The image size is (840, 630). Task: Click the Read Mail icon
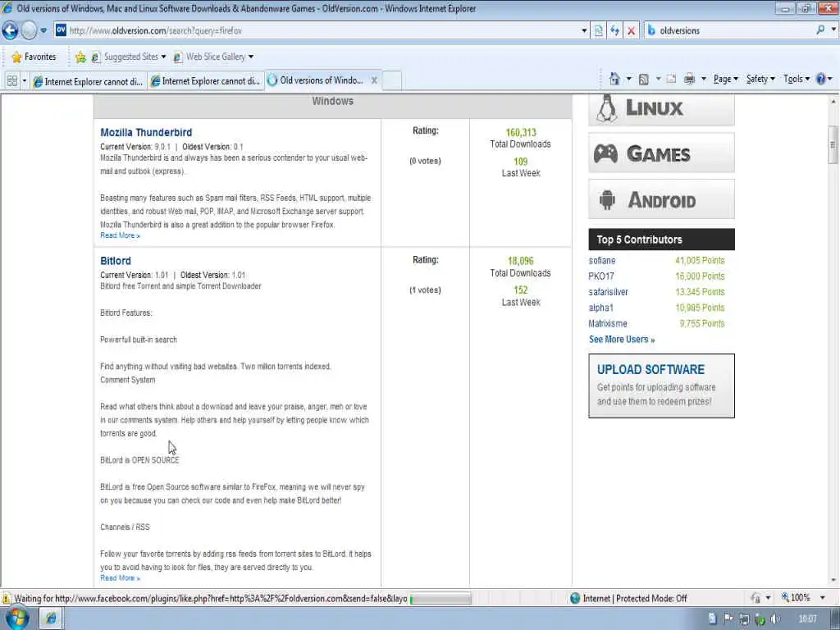pyautogui.click(x=671, y=80)
